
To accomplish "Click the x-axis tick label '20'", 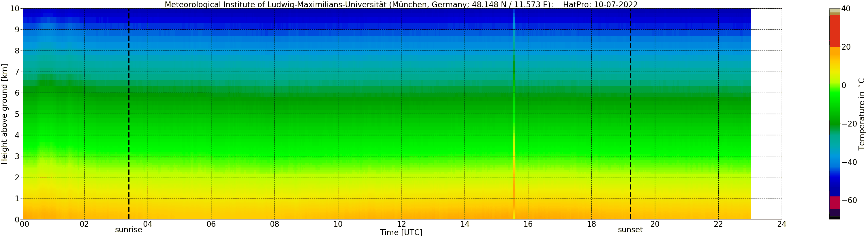I will pyautogui.click(x=655, y=224).
